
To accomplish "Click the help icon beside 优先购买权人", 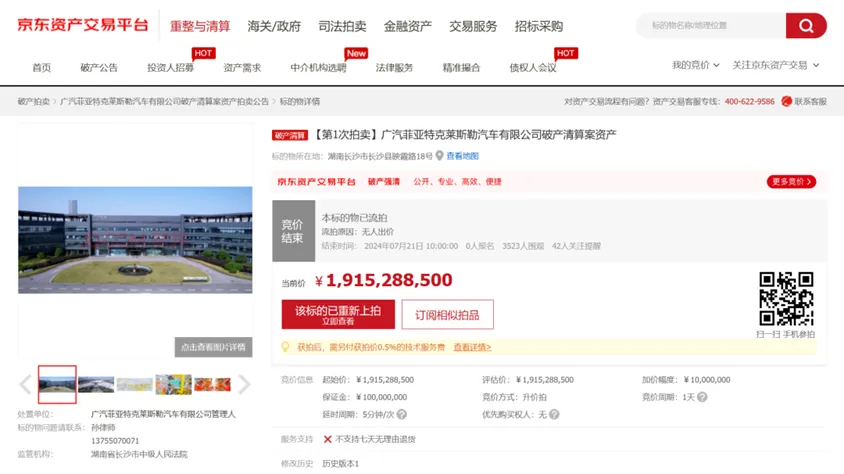I will [x=554, y=414].
